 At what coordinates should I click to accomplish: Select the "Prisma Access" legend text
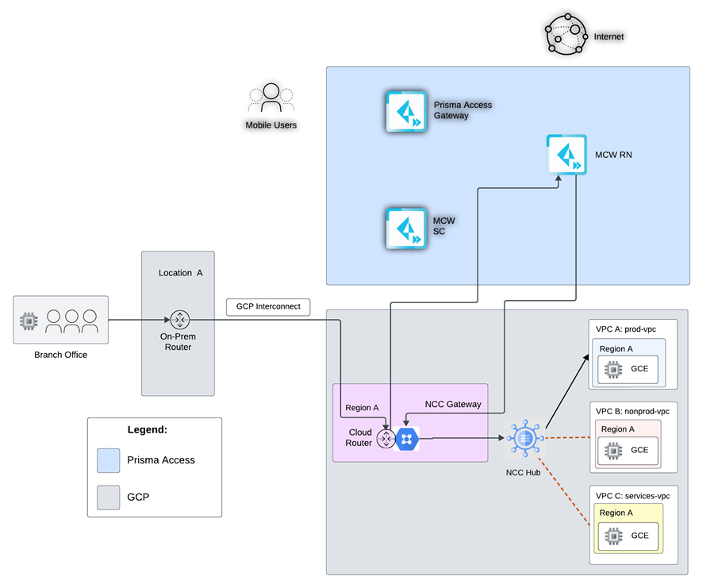[x=161, y=460]
